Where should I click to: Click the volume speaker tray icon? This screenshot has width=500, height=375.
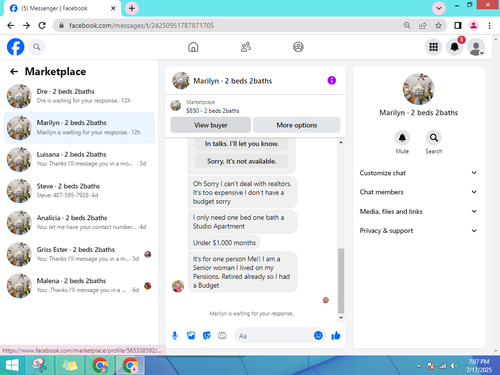tap(454, 366)
